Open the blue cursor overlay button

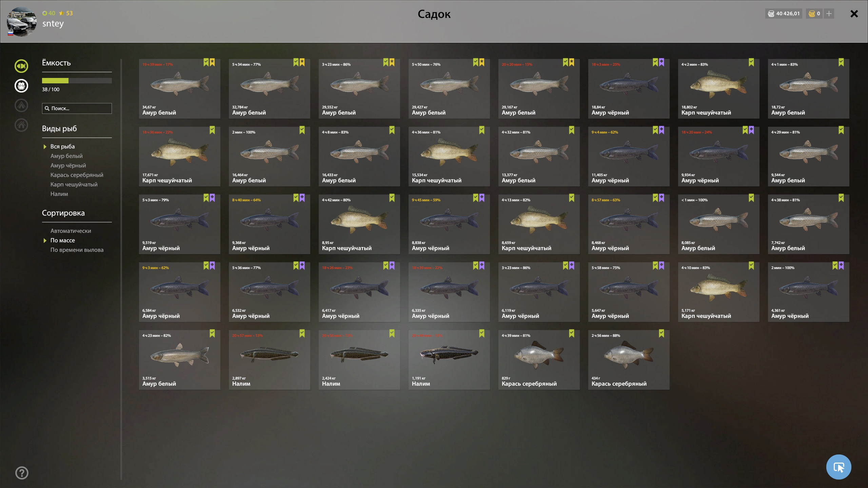839,467
